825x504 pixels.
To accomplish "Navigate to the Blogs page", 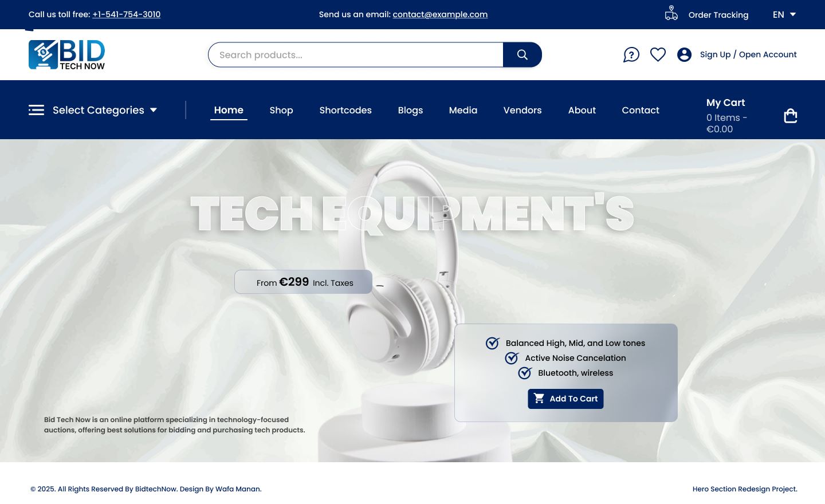I will (410, 110).
